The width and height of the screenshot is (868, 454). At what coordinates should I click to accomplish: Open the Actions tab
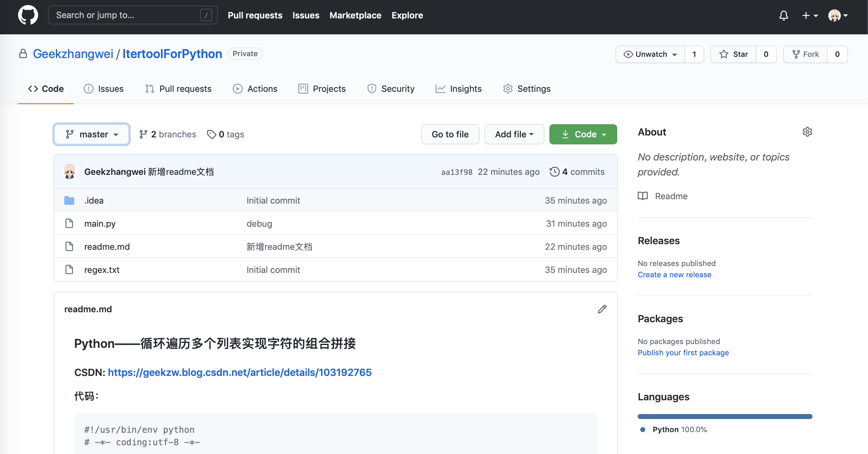point(255,89)
